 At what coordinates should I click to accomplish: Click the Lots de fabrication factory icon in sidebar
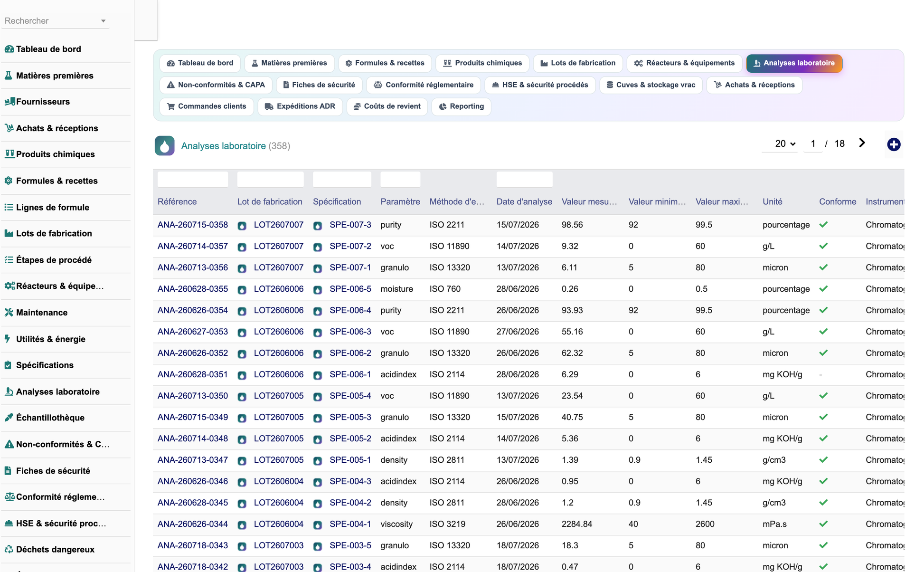[x=9, y=233]
